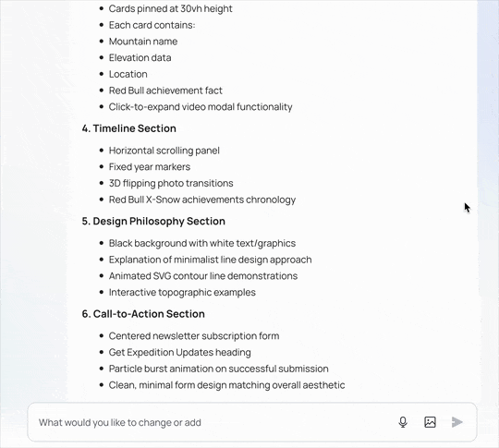
Task: Click "Centered newsletter subscription form" bullet
Action: point(194,335)
